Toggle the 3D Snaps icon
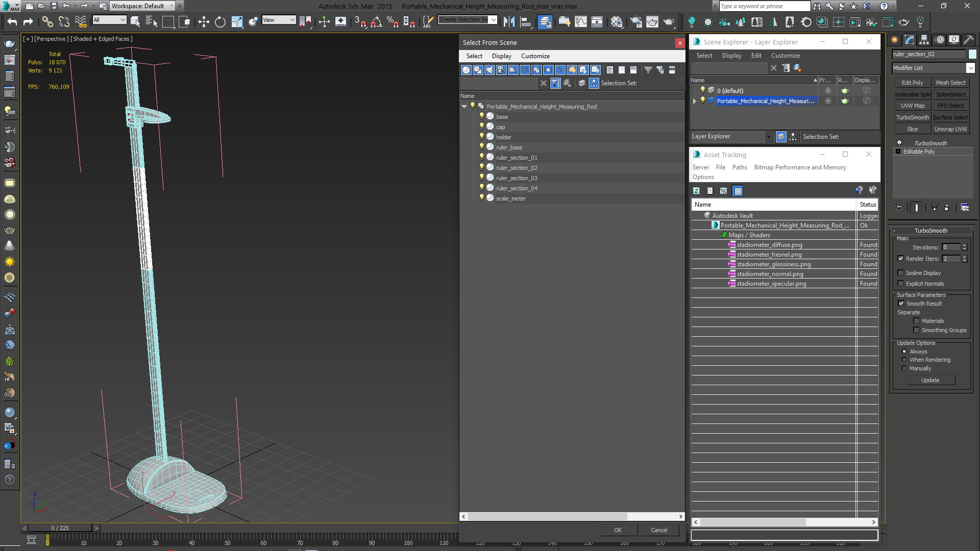980x551 pixels. pos(360,21)
